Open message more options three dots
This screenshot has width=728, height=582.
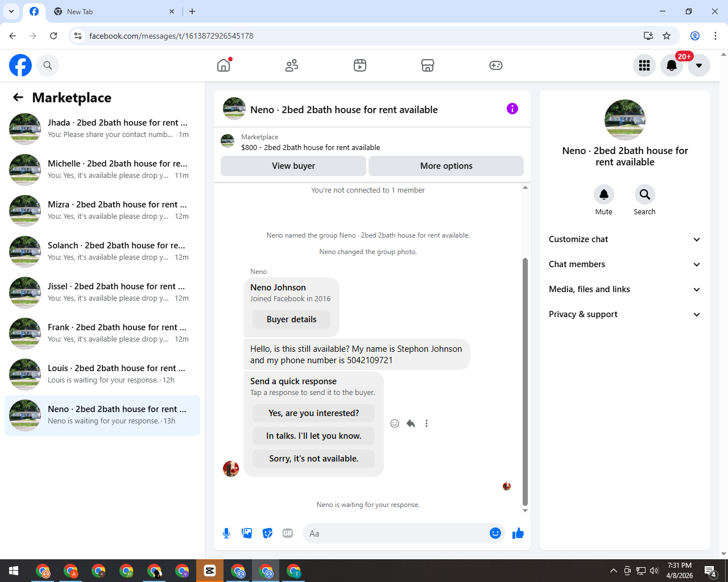pos(427,423)
